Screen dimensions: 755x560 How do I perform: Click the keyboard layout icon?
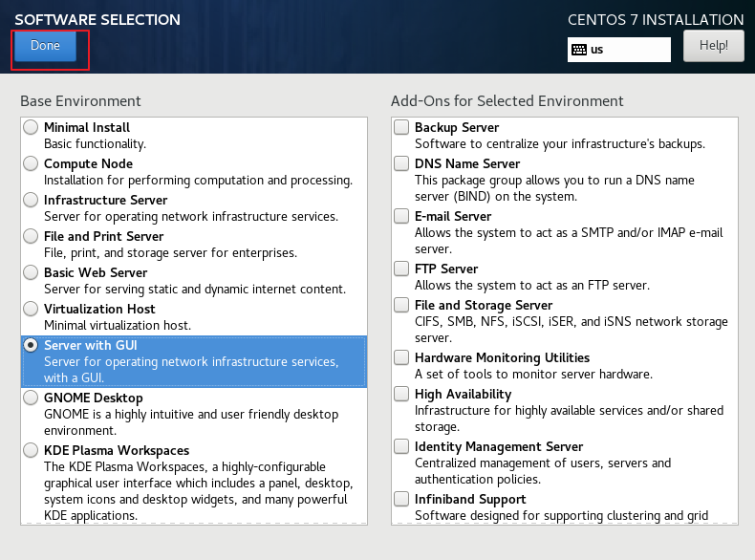tap(579, 50)
